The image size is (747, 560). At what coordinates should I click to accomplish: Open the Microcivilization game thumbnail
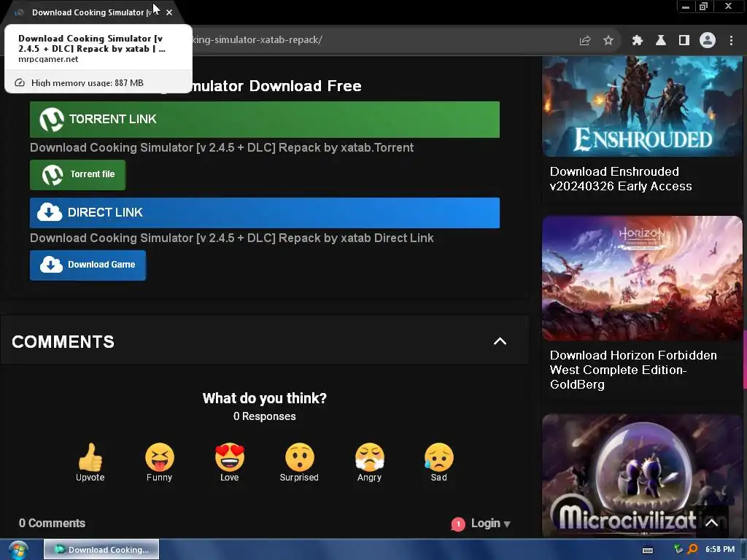[x=642, y=475]
